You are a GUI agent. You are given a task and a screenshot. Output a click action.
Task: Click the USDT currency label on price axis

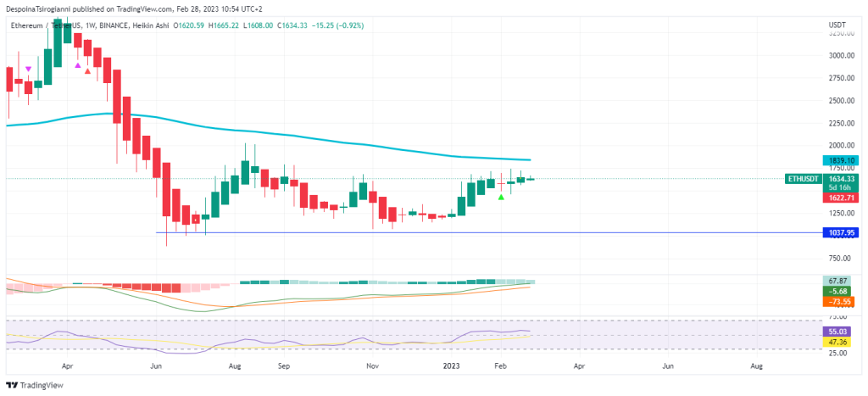837,24
